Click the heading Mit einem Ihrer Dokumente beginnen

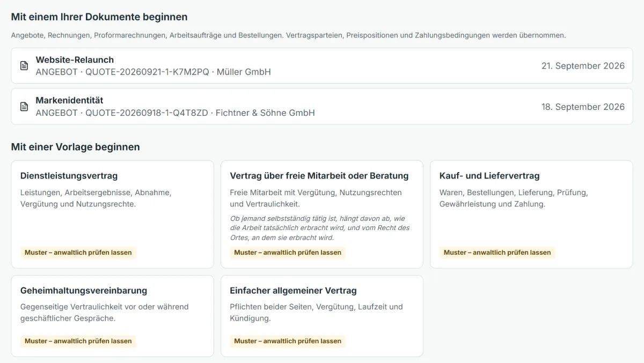99,17
